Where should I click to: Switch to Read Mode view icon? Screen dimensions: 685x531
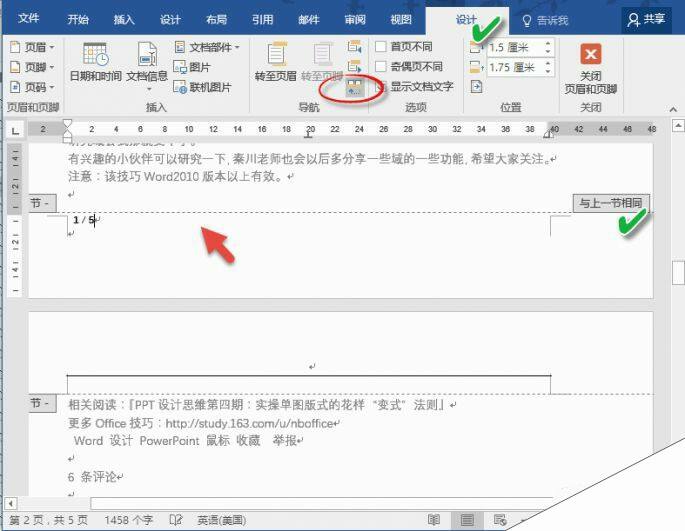(434, 520)
